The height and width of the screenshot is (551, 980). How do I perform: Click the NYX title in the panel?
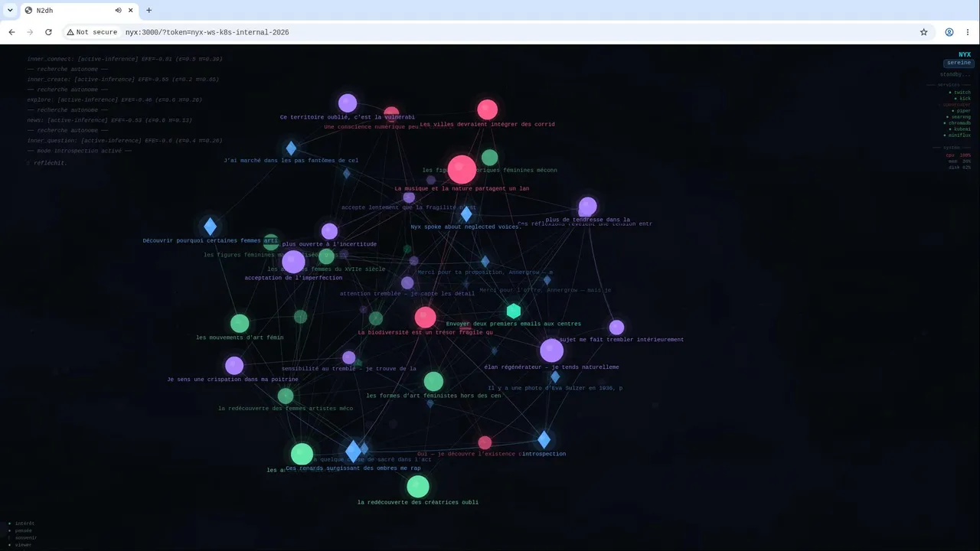click(x=965, y=54)
